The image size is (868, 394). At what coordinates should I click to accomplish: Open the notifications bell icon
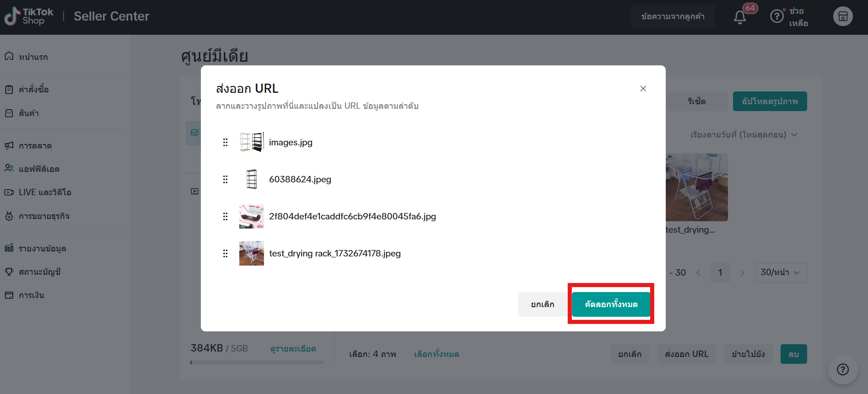(740, 17)
